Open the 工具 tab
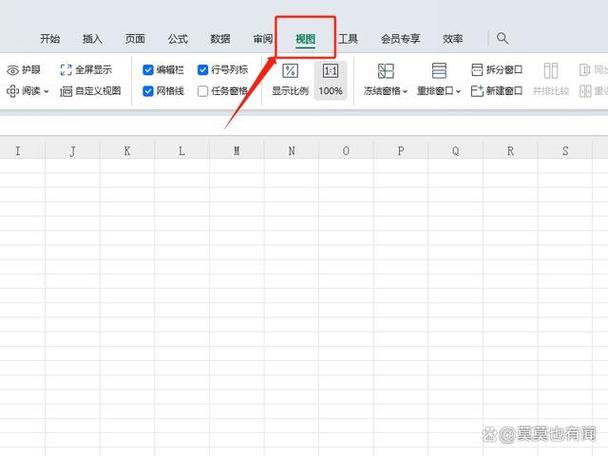This screenshot has height=456, width=608. [x=348, y=39]
